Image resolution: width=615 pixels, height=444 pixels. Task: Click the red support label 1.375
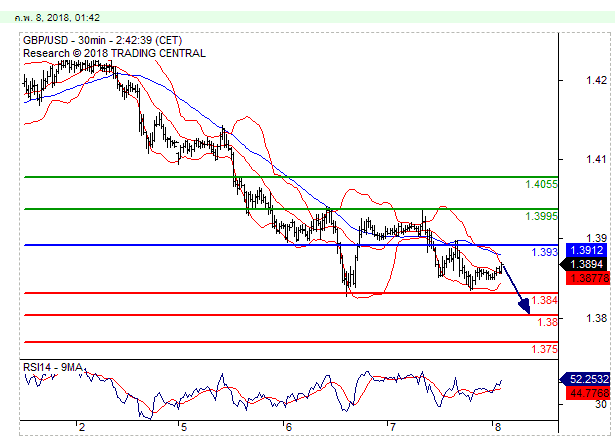544,349
